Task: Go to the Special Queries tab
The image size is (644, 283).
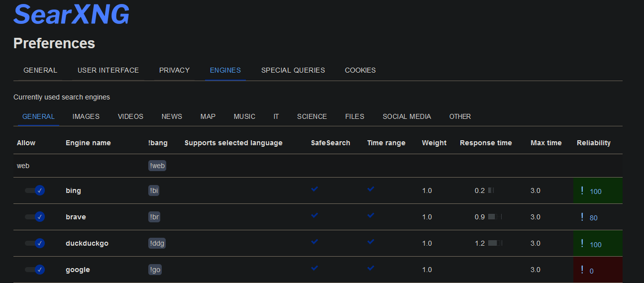Action: click(293, 70)
